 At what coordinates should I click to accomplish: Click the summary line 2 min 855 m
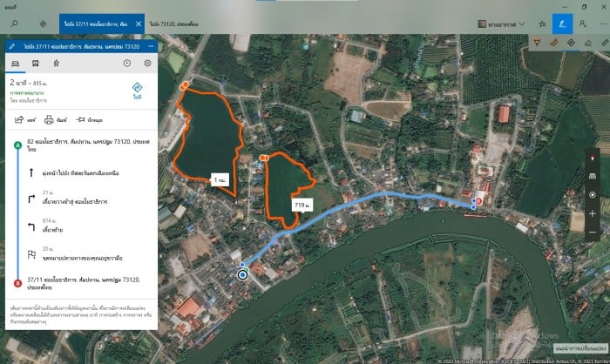[29, 83]
